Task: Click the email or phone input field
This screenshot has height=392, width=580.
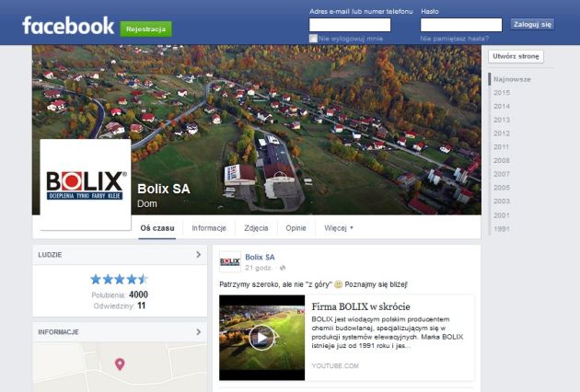Action: click(350, 25)
